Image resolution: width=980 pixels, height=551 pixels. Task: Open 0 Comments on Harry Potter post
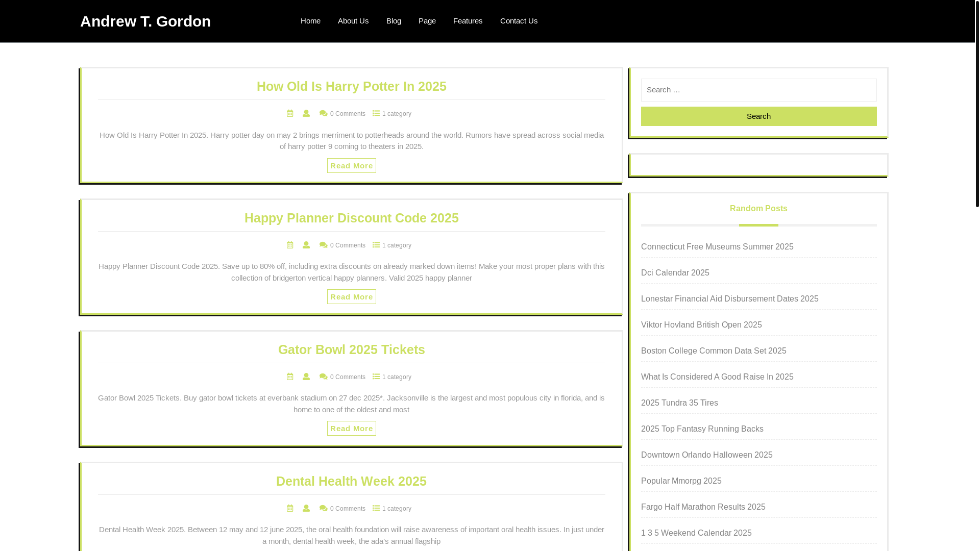click(348, 114)
